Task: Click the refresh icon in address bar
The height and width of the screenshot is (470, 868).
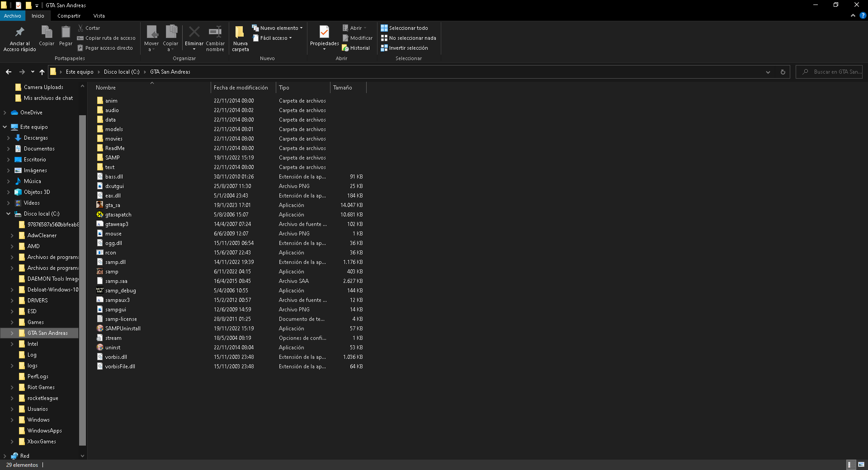Action: [x=783, y=72]
